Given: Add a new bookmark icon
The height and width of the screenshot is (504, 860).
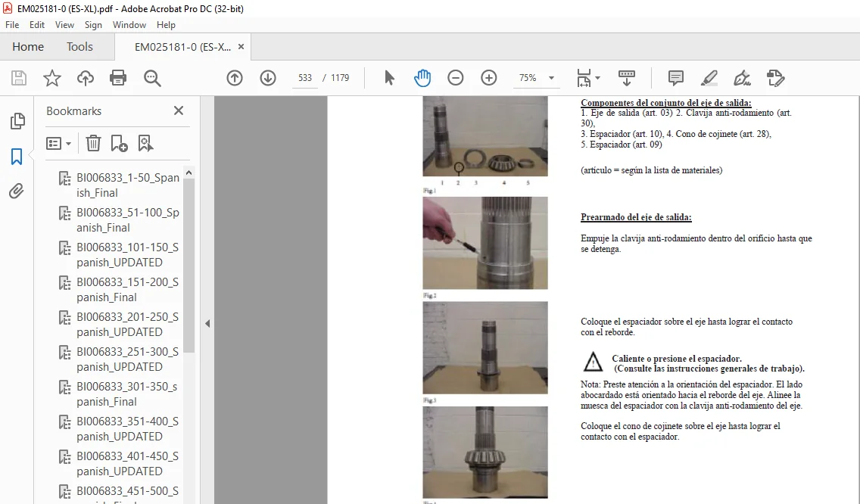Looking at the screenshot, I should pos(119,143).
